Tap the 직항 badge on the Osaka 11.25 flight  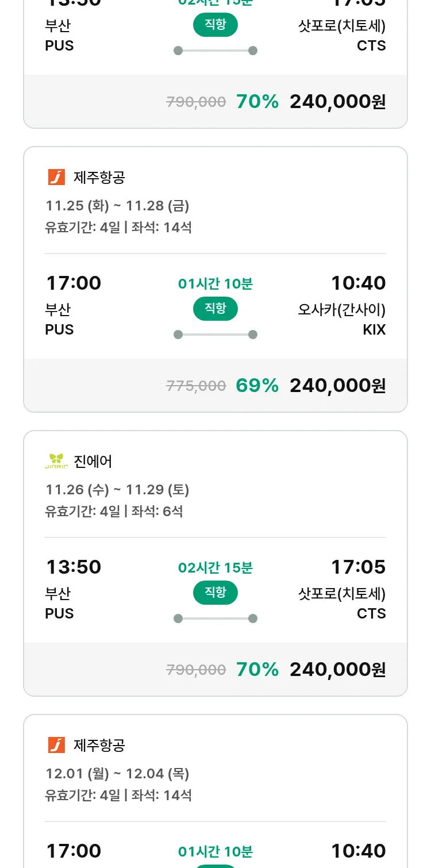[215, 309]
